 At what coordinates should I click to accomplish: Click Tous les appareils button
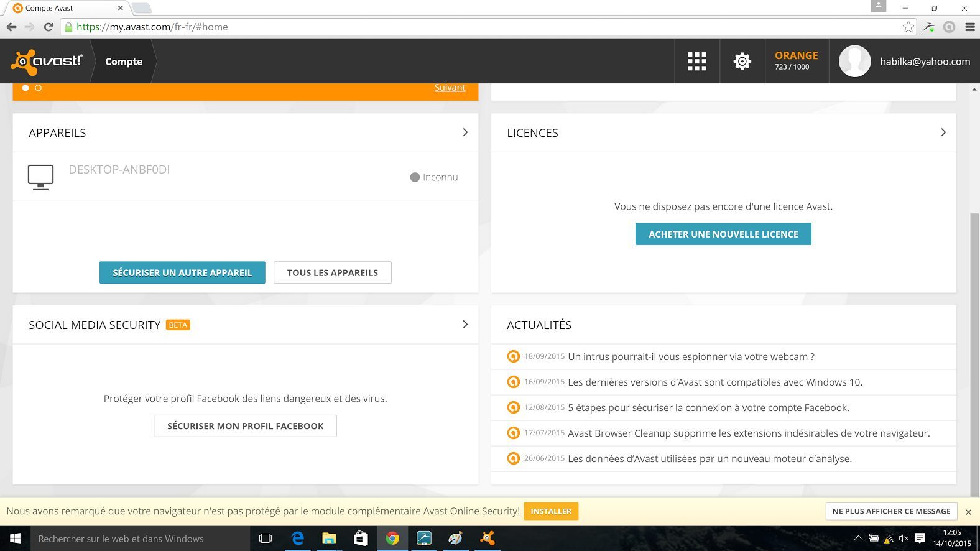click(x=333, y=272)
